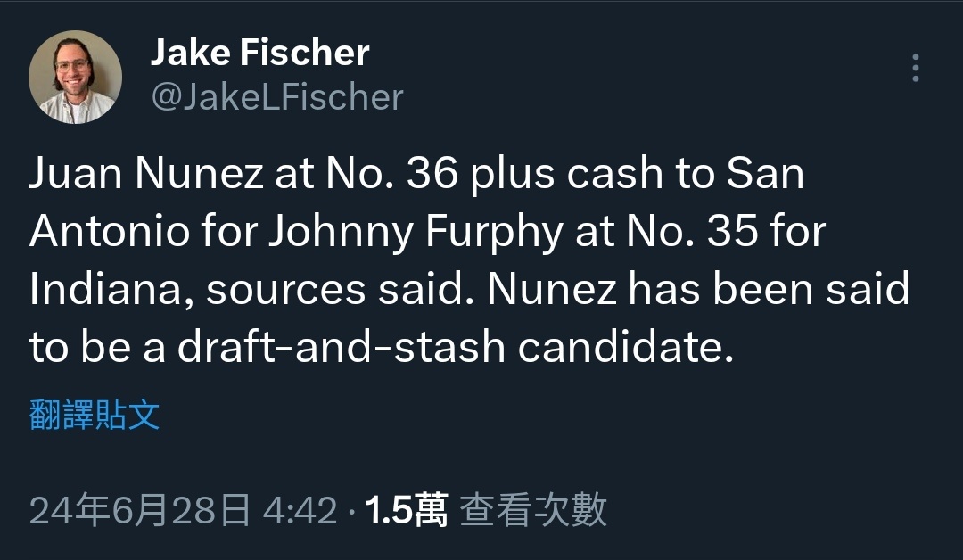
Task: Click the 24年6月28日 post date
Action: tap(140, 511)
